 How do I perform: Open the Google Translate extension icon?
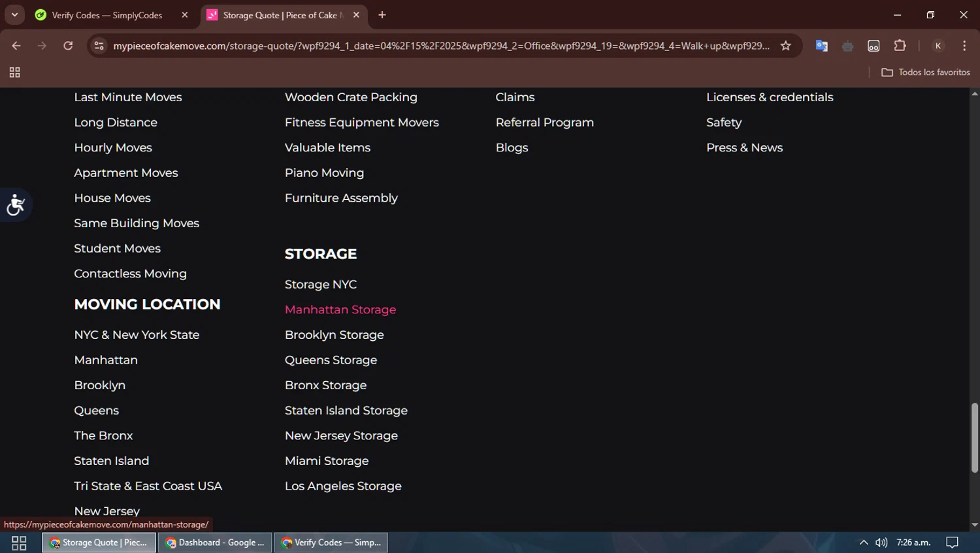[x=822, y=46]
